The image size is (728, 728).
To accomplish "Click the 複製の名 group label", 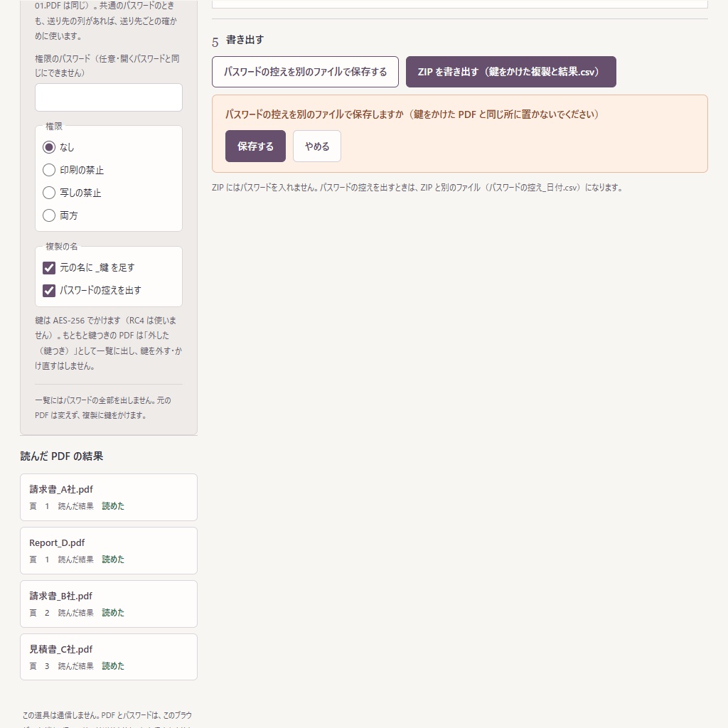I will point(61,247).
